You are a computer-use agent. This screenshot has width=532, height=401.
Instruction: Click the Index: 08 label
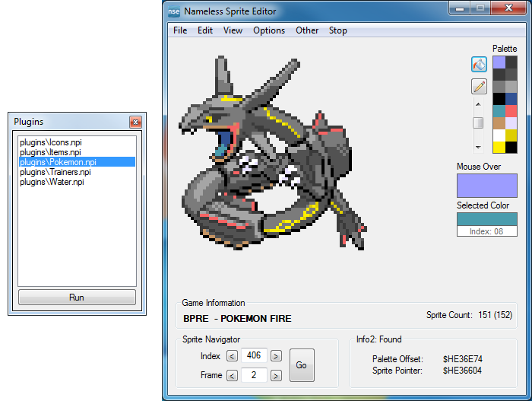486,231
